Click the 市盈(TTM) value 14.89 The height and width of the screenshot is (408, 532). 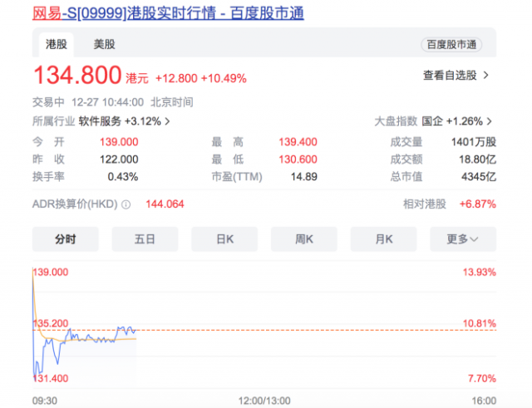(x=304, y=177)
